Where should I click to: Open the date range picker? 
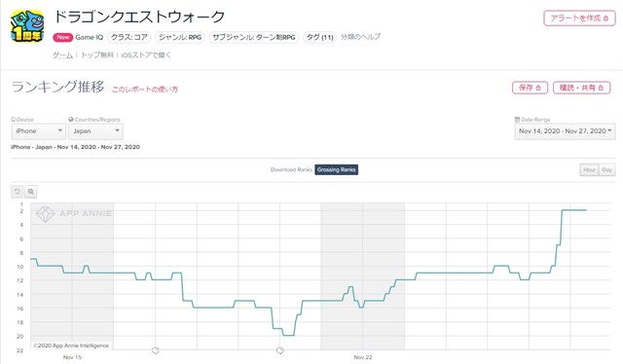(x=565, y=131)
